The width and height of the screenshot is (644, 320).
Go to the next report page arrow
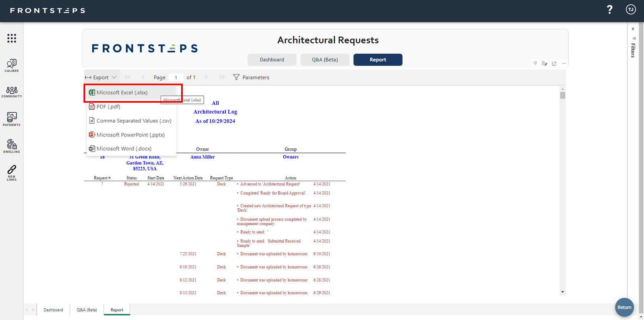pos(206,77)
